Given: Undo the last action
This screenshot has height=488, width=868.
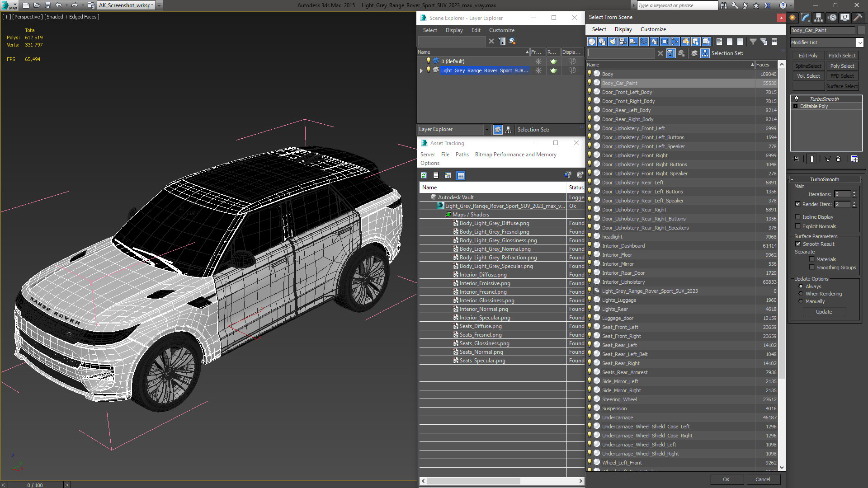Looking at the screenshot, I should point(59,5).
